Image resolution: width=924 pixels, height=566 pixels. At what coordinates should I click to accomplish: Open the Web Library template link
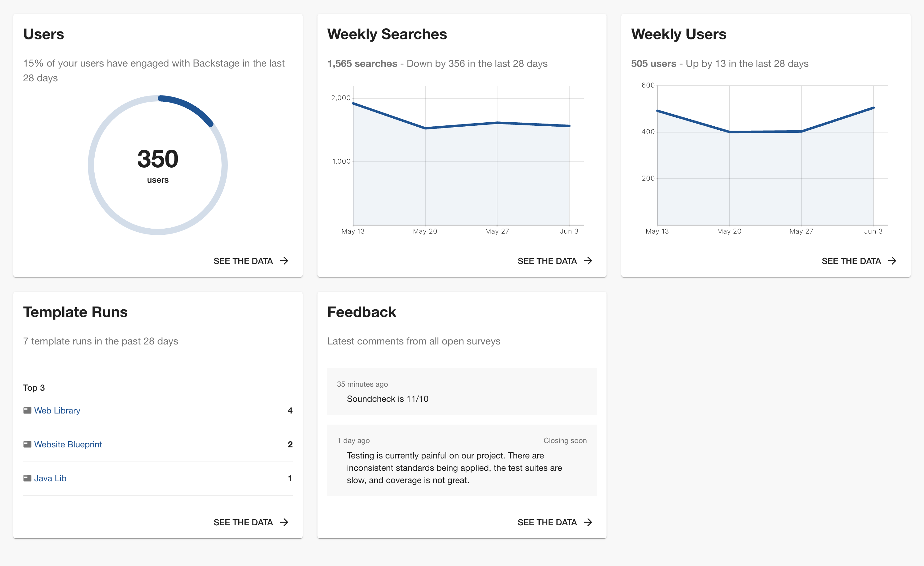[x=57, y=411]
